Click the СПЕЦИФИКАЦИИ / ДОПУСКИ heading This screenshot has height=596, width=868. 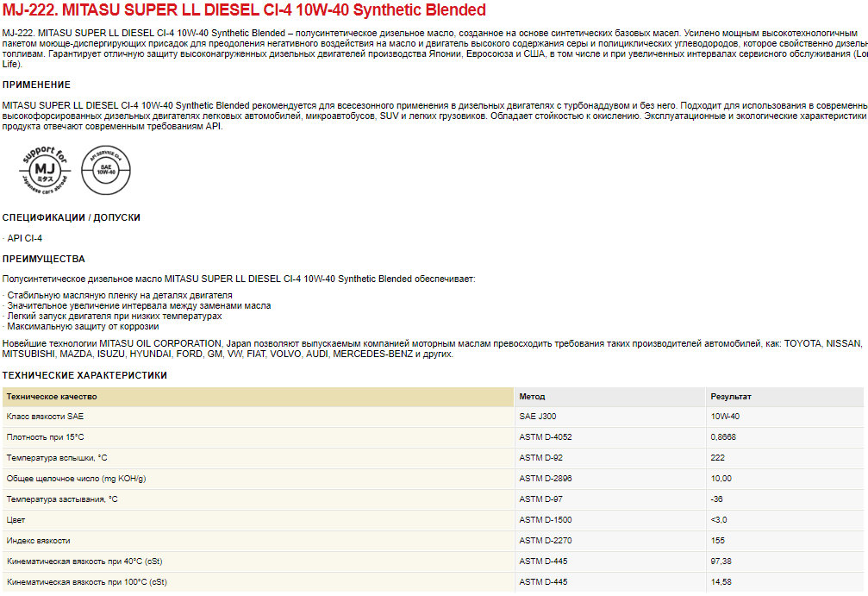[x=71, y=217]
